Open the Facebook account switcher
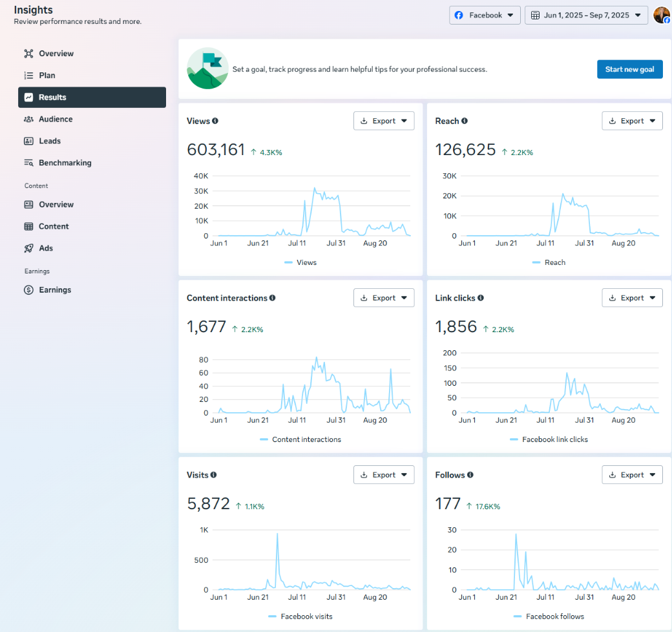This screenshot has width=672, height=632. click(x=485, y=15)
